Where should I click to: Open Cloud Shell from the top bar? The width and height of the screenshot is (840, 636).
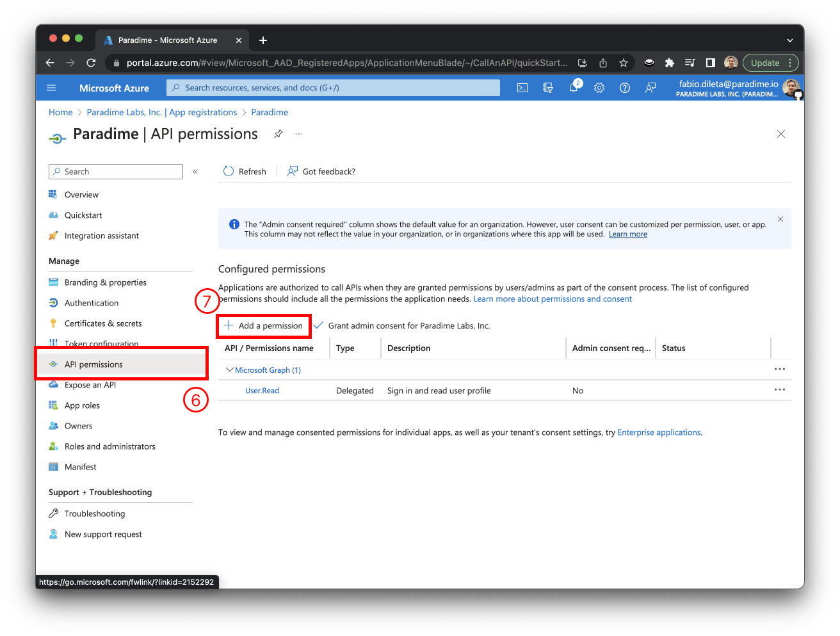(x=522, y=88)
